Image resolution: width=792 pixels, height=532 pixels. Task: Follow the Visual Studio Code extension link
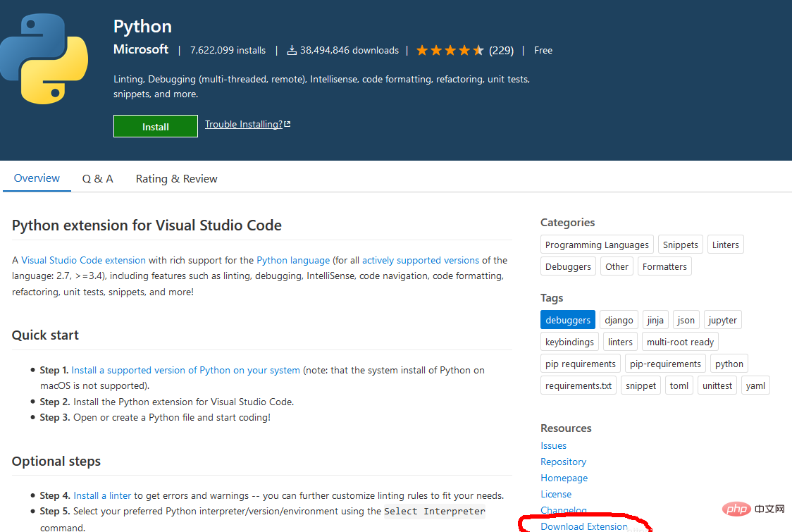coord(83,260)
